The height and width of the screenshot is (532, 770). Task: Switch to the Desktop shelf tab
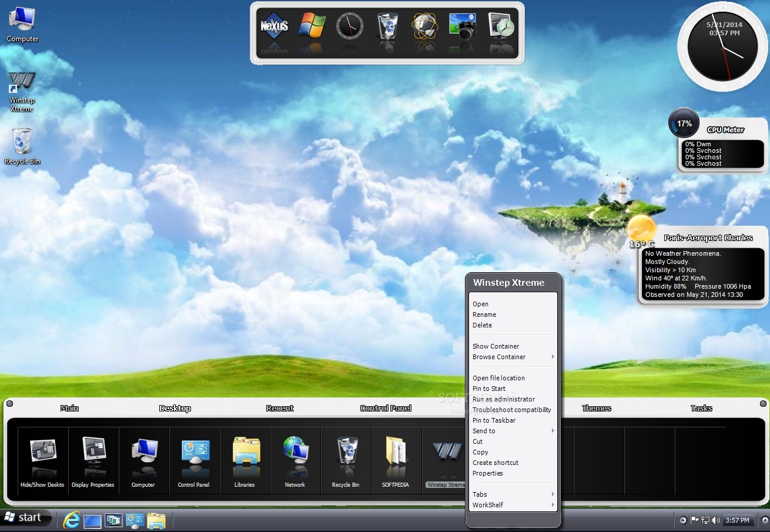click(x=175, y=408)
